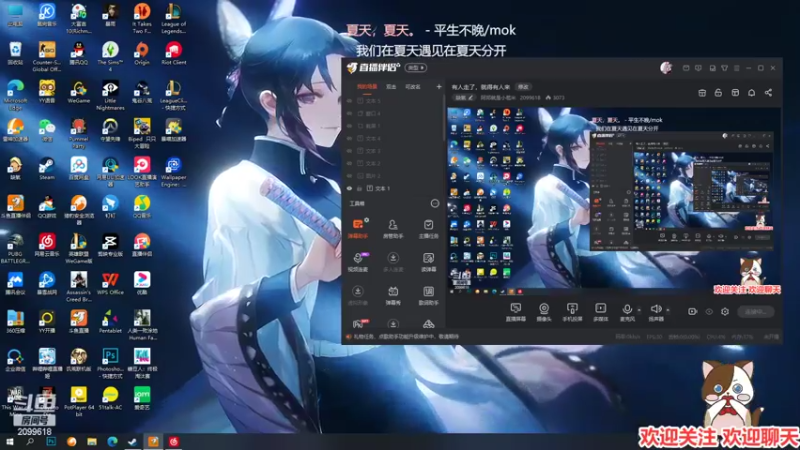Screen dimensions: 800x450
Task: Select the 文本 1 layer row
Action: [x=393, y=188]
